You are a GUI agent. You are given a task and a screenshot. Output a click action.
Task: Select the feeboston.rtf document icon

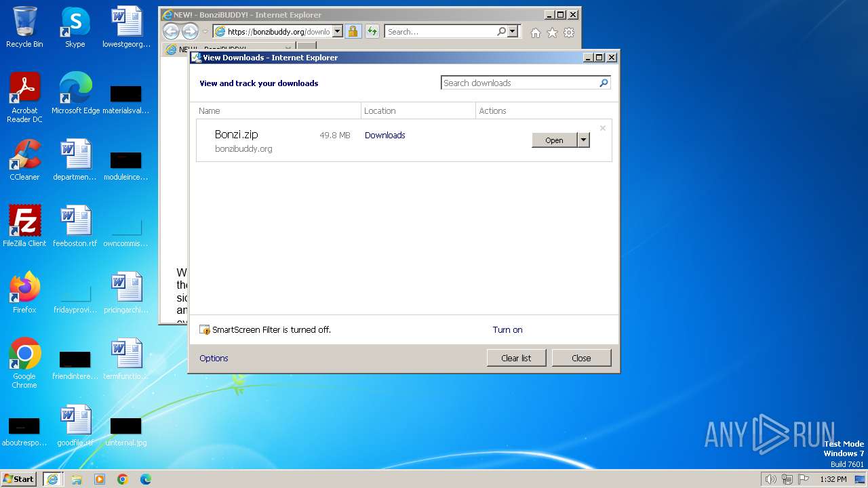75,226
